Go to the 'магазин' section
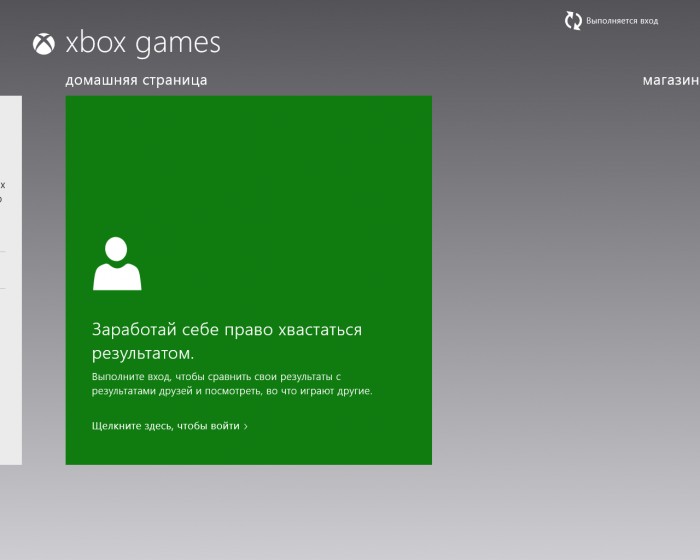Screen dimensions: 700x560 click(x=671, y=80)
